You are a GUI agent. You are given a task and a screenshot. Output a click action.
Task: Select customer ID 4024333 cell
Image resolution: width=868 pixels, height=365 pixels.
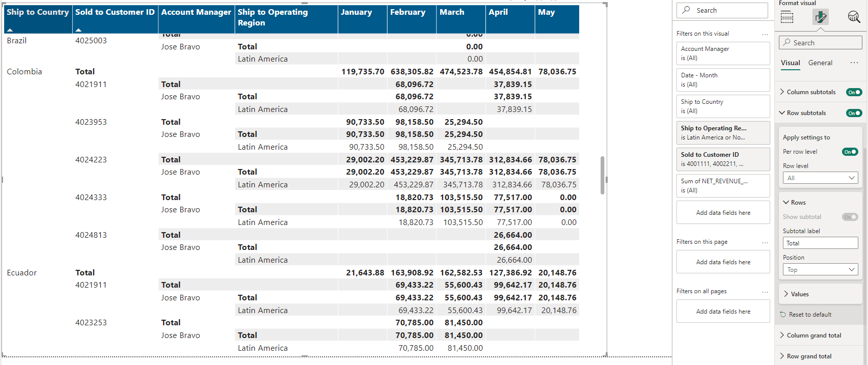pos(91,198)
